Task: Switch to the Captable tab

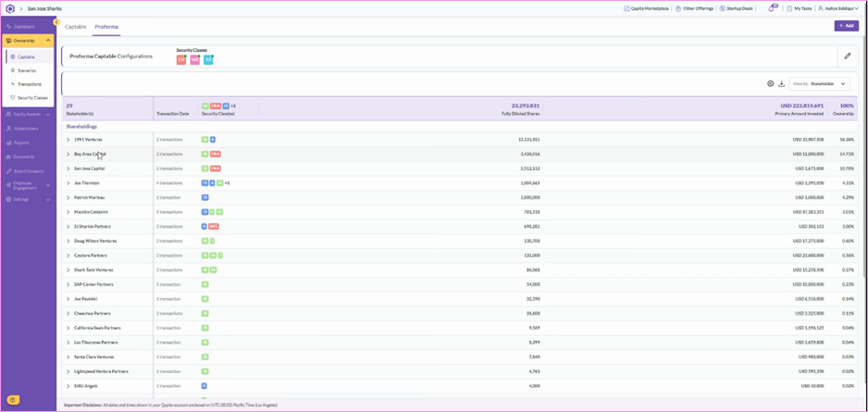Action: click(x=75, y=27)
